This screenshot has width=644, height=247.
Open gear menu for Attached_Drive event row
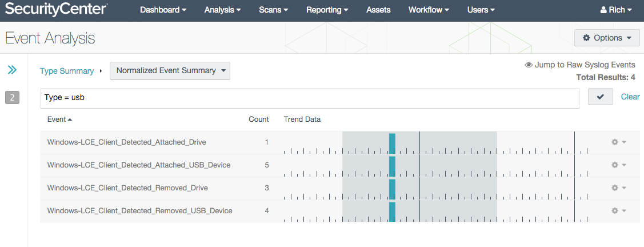pos(618,142)
